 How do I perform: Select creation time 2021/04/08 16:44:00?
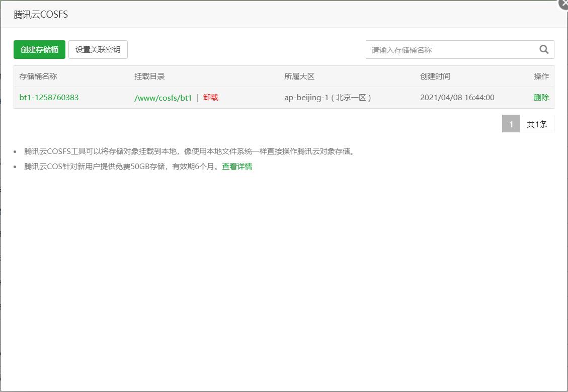457,98
